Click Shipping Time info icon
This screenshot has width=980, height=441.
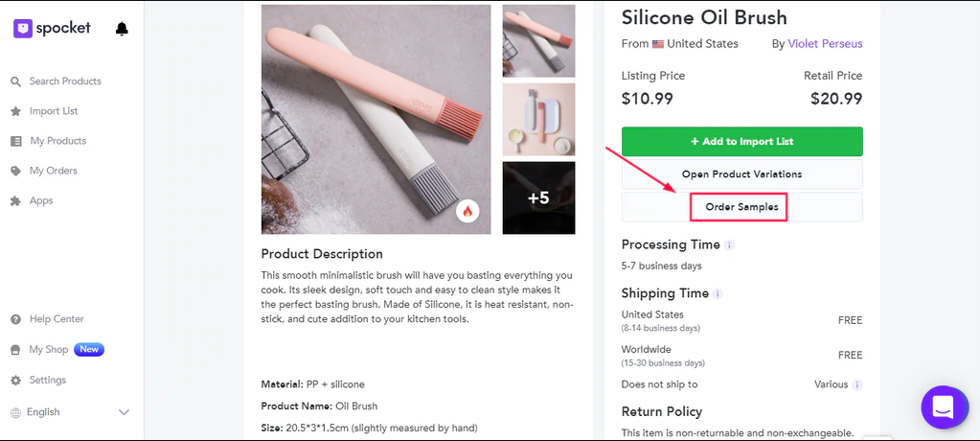click(718, 293)
